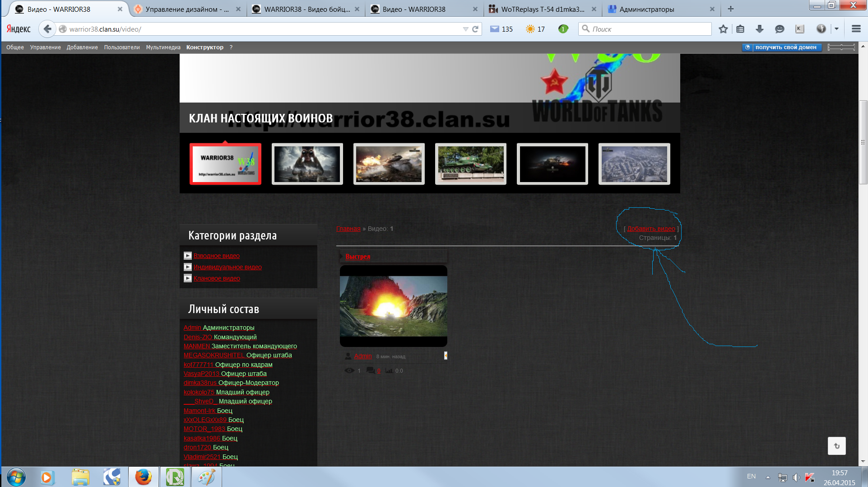
Task: Show hidden tray icons arrow
Action: pos(767,477)
